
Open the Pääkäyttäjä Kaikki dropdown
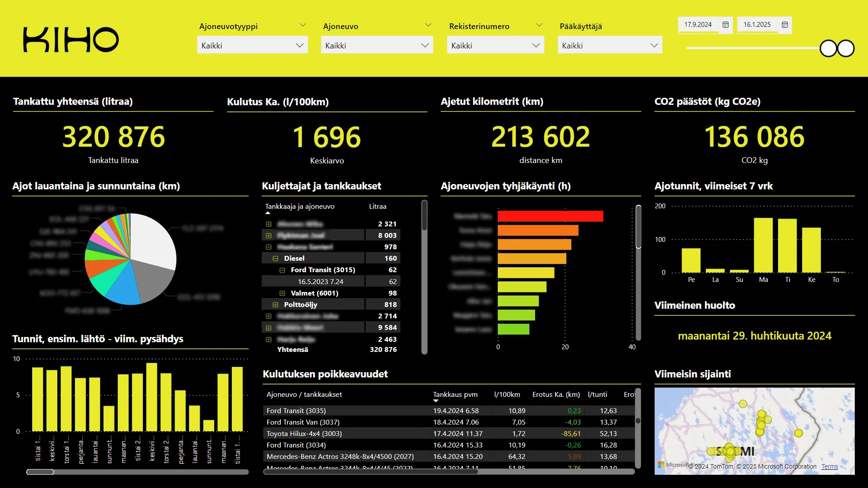click(610, 45)
